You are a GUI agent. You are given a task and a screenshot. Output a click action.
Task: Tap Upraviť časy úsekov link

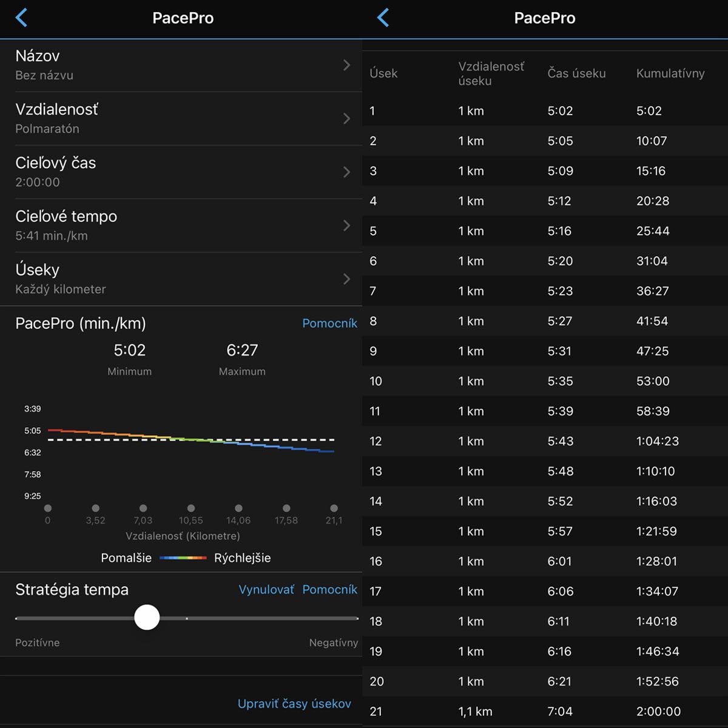(294, 704)
